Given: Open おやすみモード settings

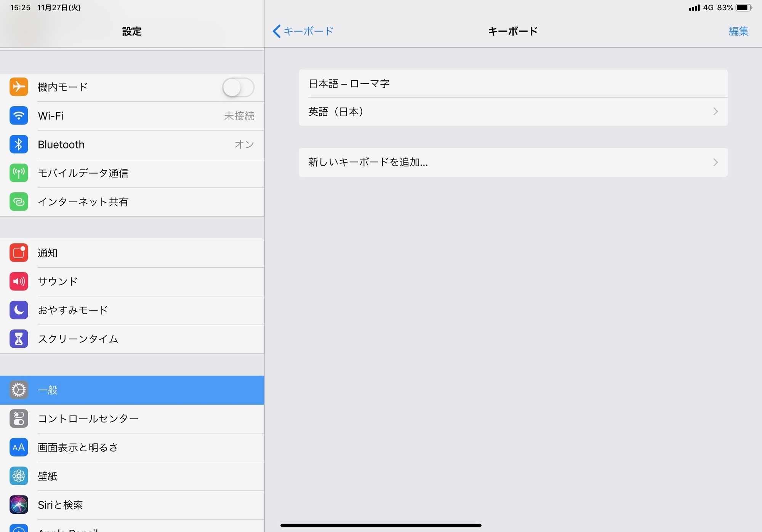Looking at the screenshot, I should click(132, 310).
